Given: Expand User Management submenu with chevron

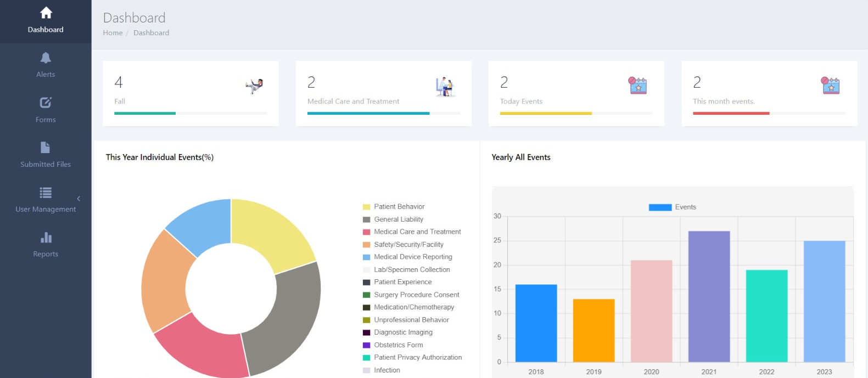Looking at the screenshot, I should (79, 199).
